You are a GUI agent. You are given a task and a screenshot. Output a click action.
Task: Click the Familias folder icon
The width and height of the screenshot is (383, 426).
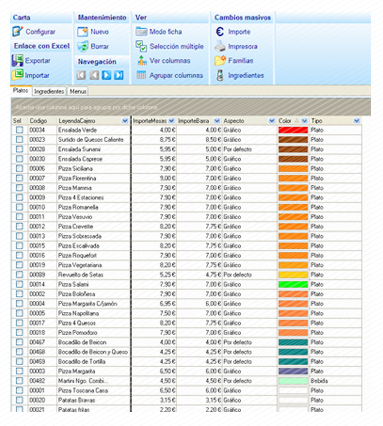(220, 61)
